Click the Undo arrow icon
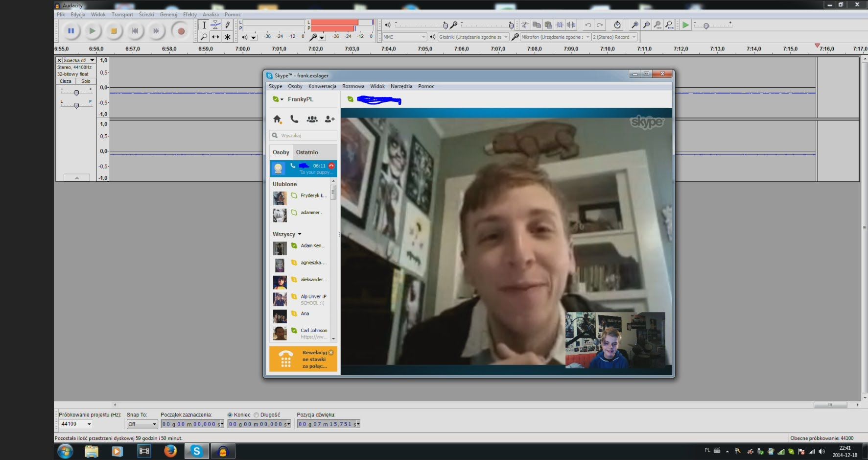This screenshot has height=460, width=868. (x=588, y=25)
